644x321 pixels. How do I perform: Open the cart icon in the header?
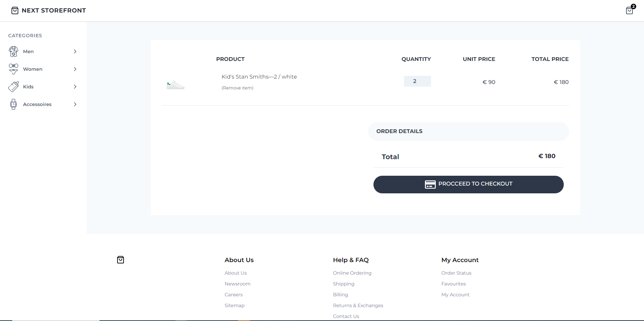629,10
